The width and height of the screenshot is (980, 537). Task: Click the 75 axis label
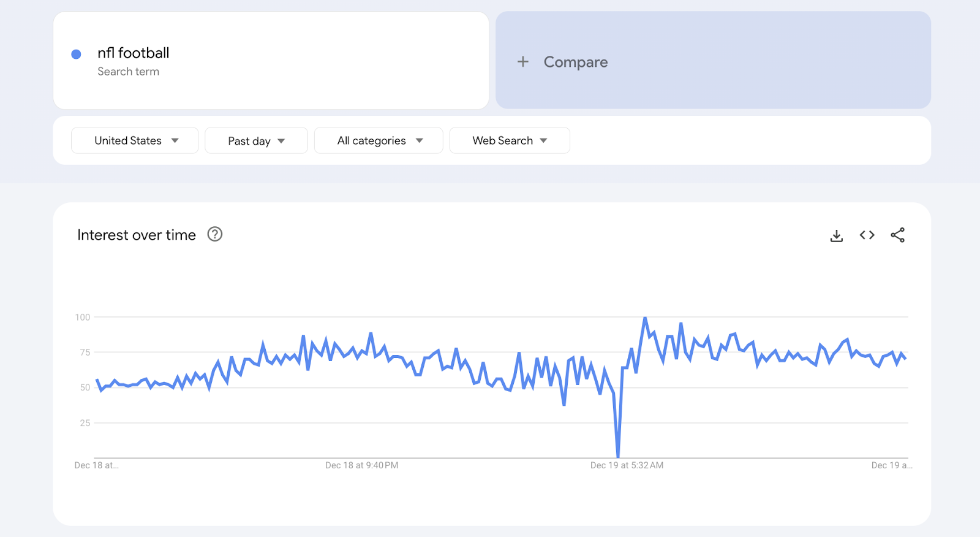(85, 352)
